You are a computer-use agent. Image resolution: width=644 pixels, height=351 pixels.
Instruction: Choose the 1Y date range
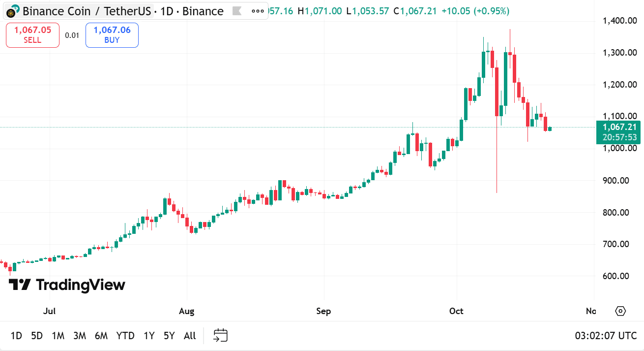point(149,336)
